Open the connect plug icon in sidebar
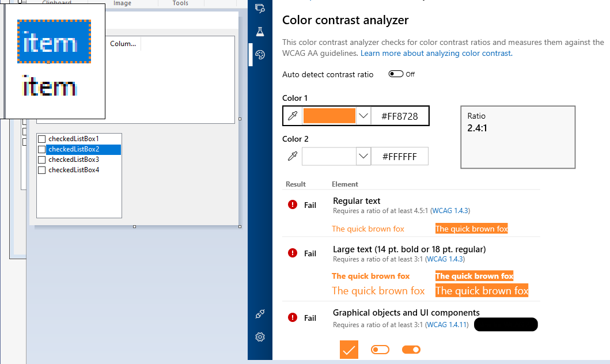 pos(260,314)
